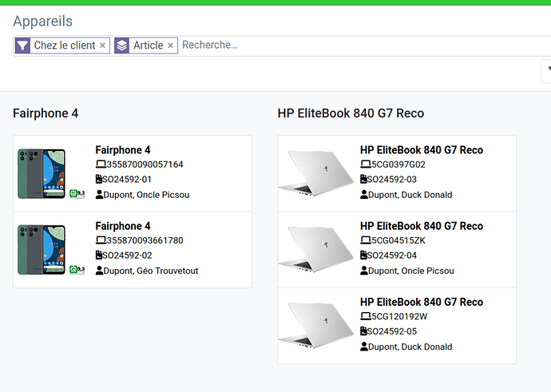Click laptop icon beside 5CG04515ZK
The image size is (551, 392).
pos(366,240)
